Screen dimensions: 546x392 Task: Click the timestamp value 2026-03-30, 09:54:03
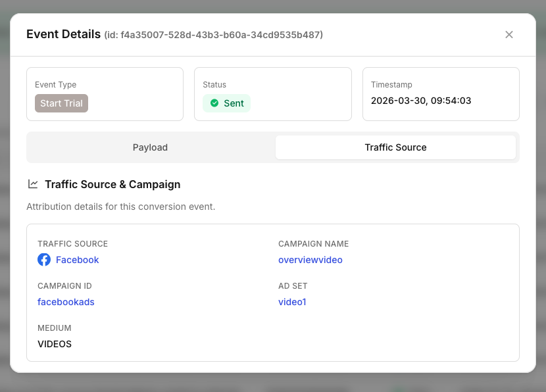pyautogui.click(x=420, y=101)
